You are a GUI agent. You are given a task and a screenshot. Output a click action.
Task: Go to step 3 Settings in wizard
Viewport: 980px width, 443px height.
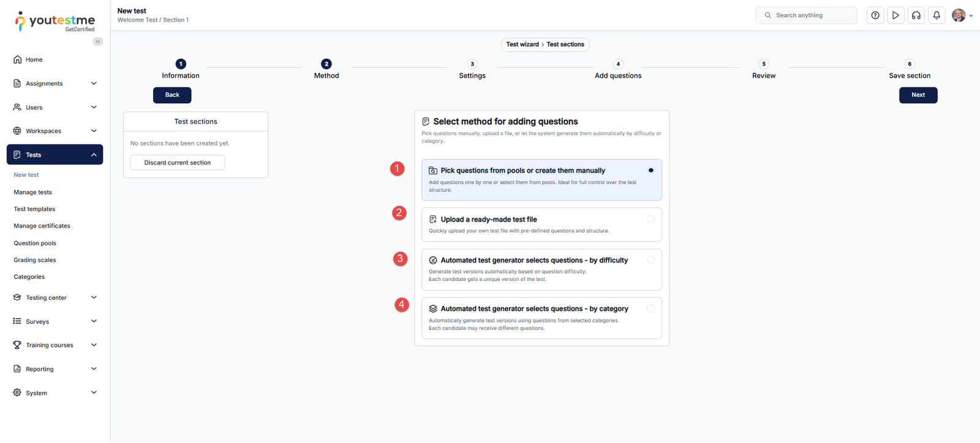(472, 64)
